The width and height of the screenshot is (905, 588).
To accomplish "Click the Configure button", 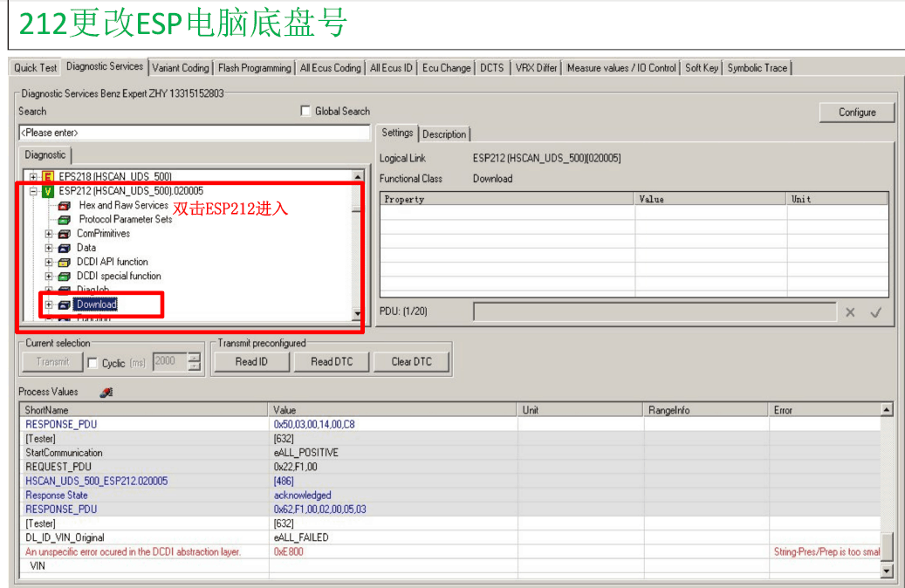I will (x=856, y=112).
